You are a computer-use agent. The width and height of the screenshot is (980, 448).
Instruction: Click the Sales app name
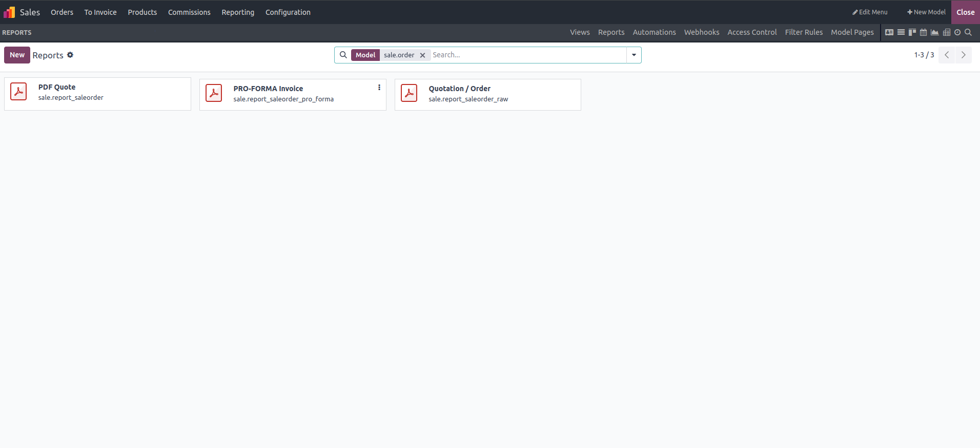pos(30,12)
